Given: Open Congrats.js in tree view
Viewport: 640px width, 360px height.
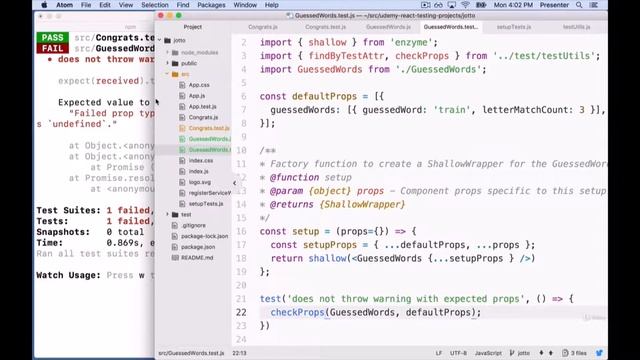Looking at the screenshot, I should [x=203, y=117].
